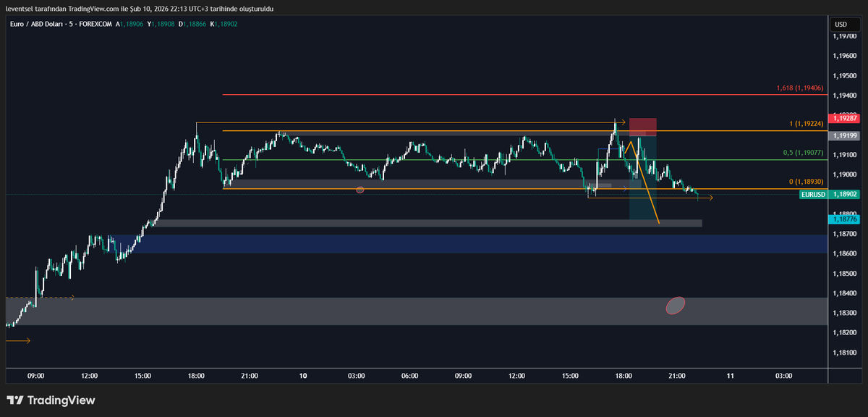
Task: Click the date label 10 on time axis
Action: [303, 376]
